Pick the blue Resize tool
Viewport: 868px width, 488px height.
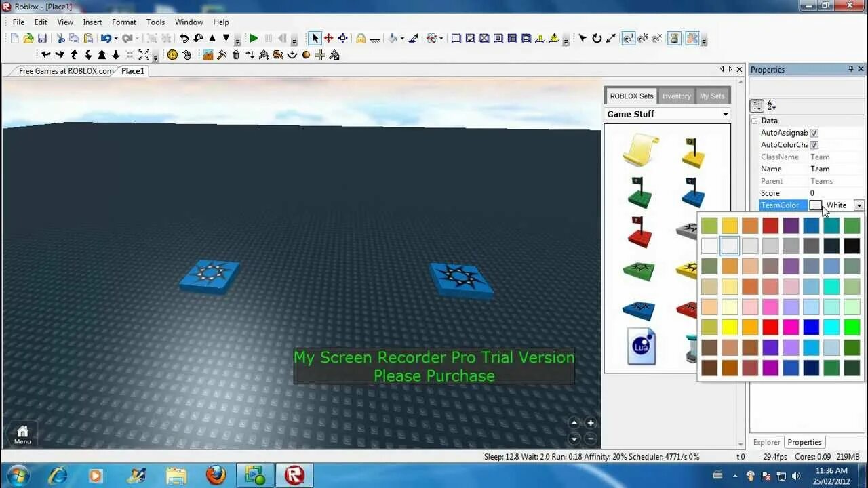click(x=343, y=39)
